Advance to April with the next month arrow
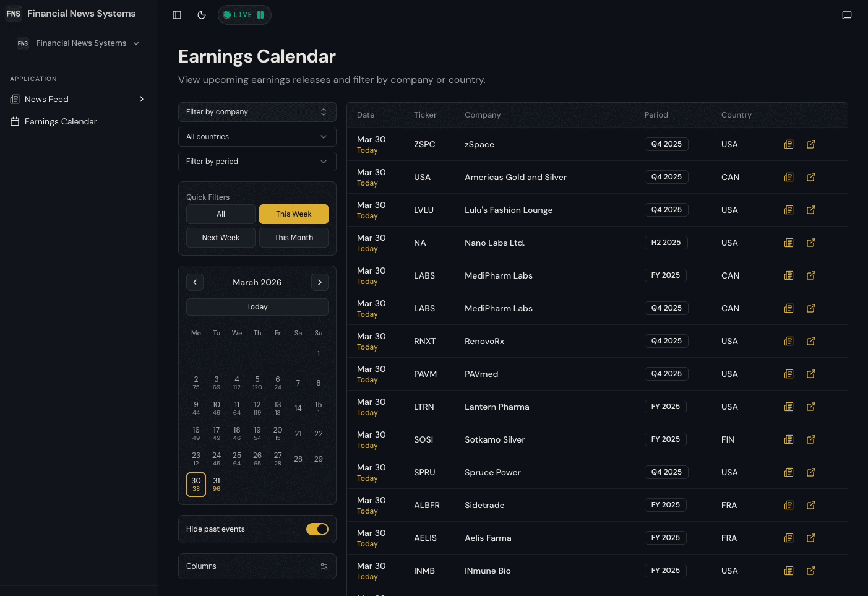 coord(319,282)
